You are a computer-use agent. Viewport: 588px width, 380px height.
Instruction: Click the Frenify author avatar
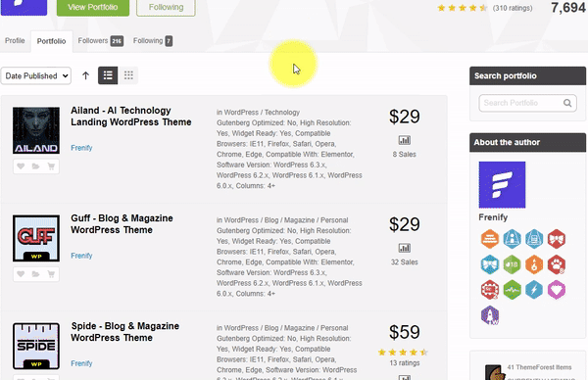pos(502,185)
